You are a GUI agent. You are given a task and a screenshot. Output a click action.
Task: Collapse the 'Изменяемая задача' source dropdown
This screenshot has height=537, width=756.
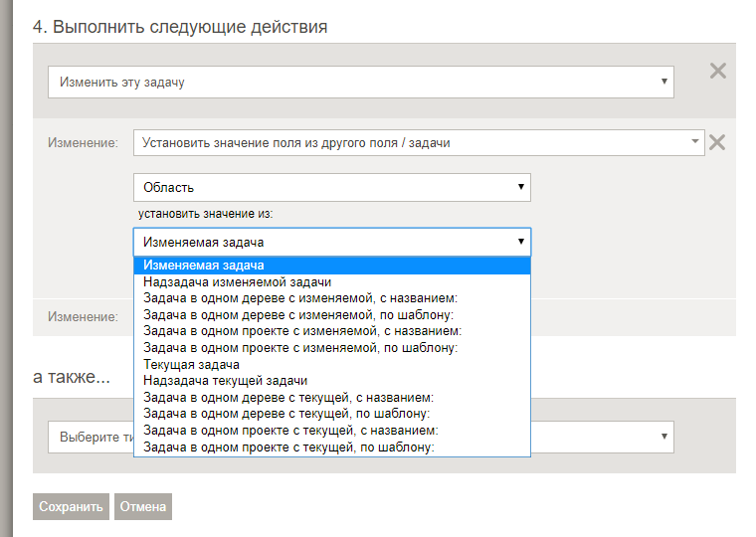coord(331,242)
